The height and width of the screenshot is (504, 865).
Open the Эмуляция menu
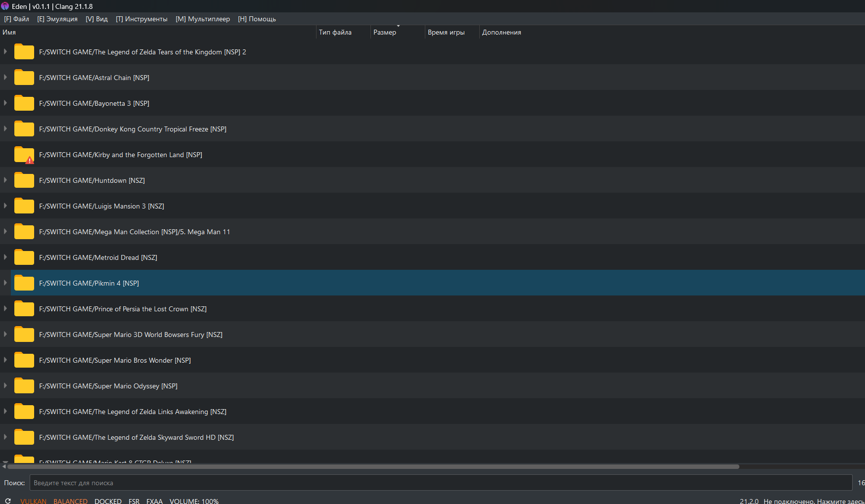[x=57, y=19]
